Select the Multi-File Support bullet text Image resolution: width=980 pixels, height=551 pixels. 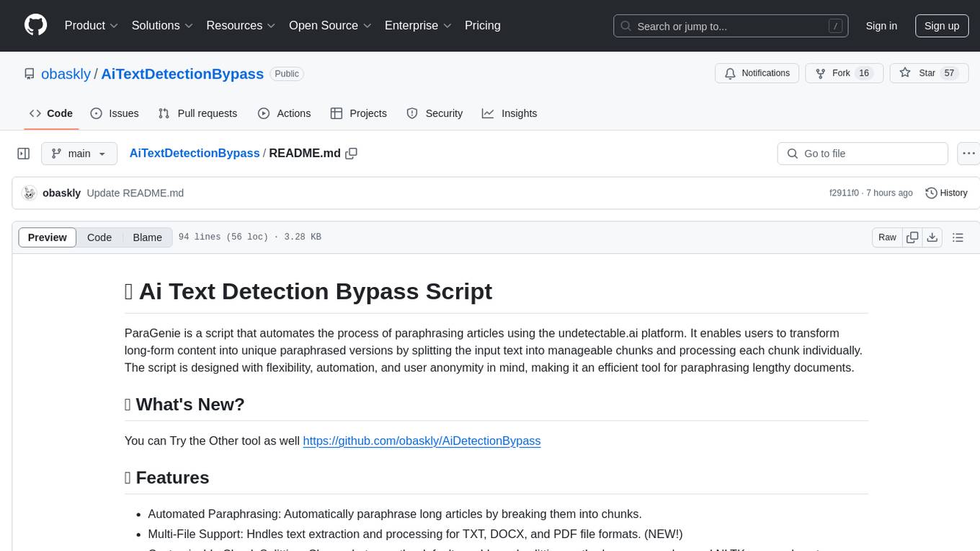pos(415,534)
